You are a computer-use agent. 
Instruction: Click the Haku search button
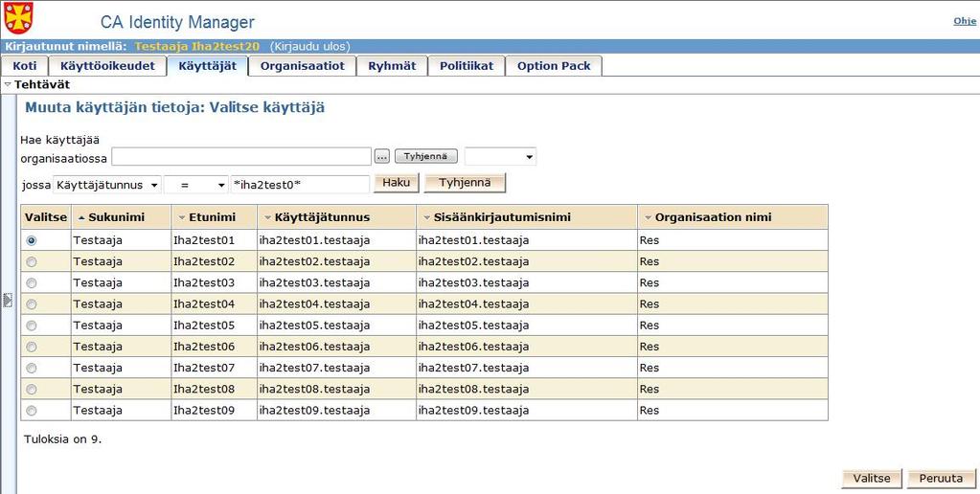[397, 183]
